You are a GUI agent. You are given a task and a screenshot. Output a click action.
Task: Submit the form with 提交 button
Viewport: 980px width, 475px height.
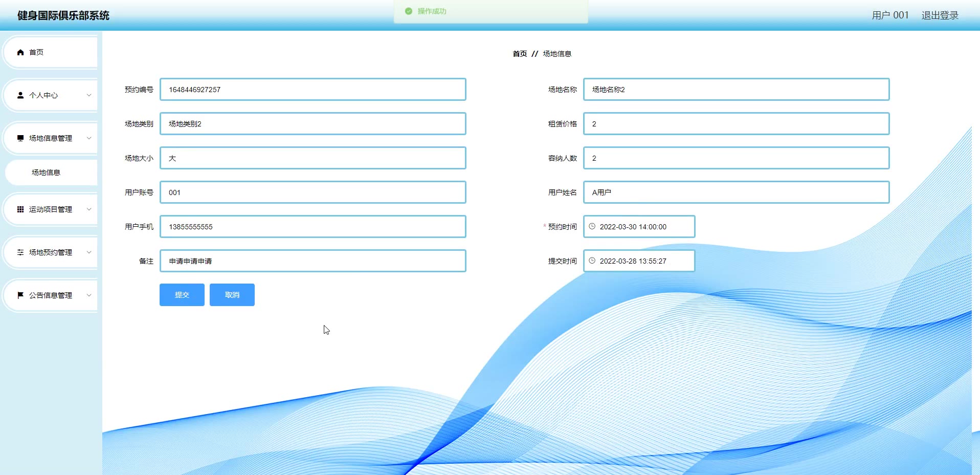(x=182, y=295)
